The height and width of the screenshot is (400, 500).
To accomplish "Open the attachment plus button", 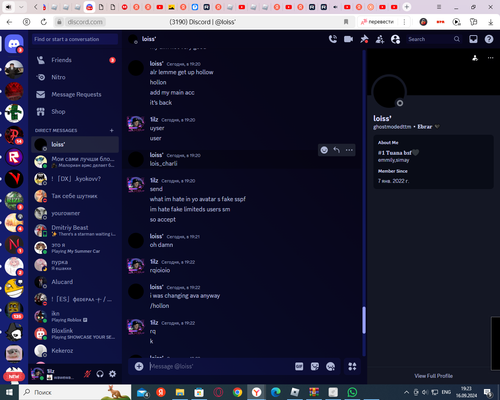I will point(139,367).
